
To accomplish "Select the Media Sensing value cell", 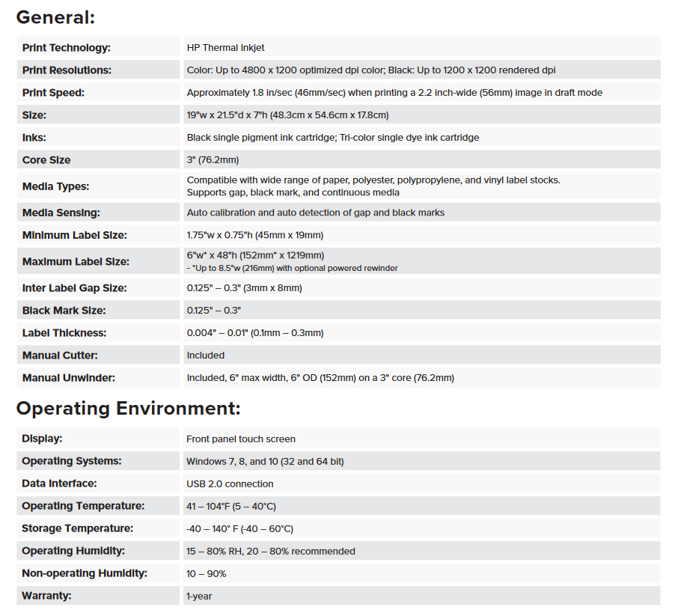I will click(x=422, y=213).
